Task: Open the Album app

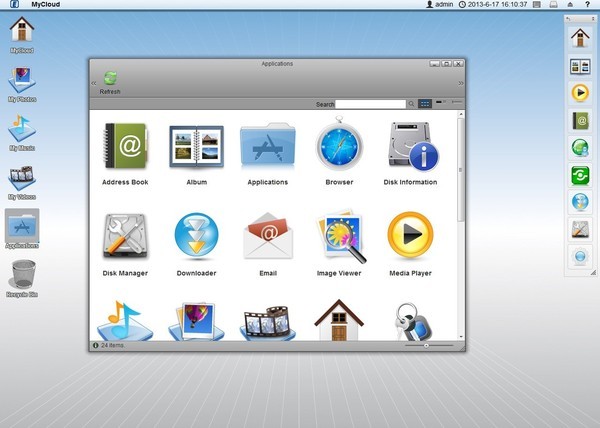Action: 196,148
